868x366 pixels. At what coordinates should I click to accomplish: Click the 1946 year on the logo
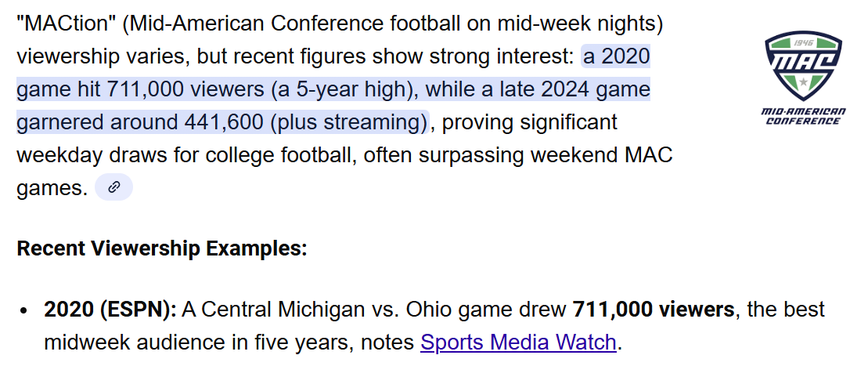click(x=804, y=42)
